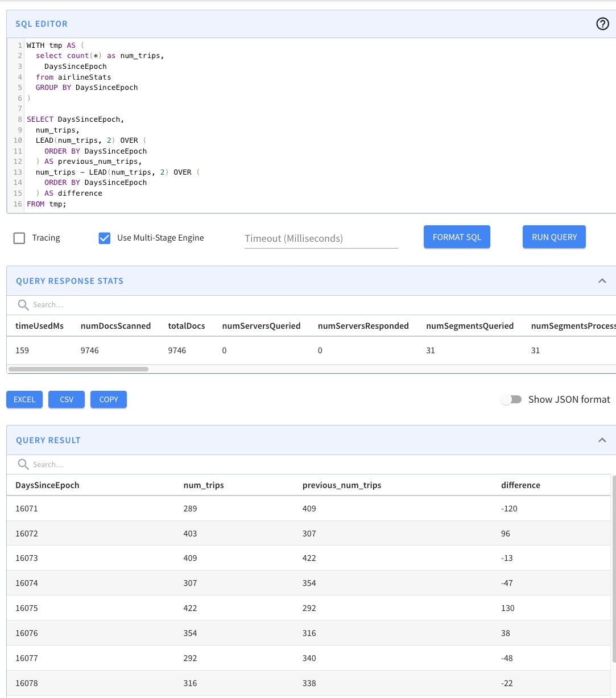Collapse the Query Result panel
This screenshot has width=616, height=698.
point(602,440)
